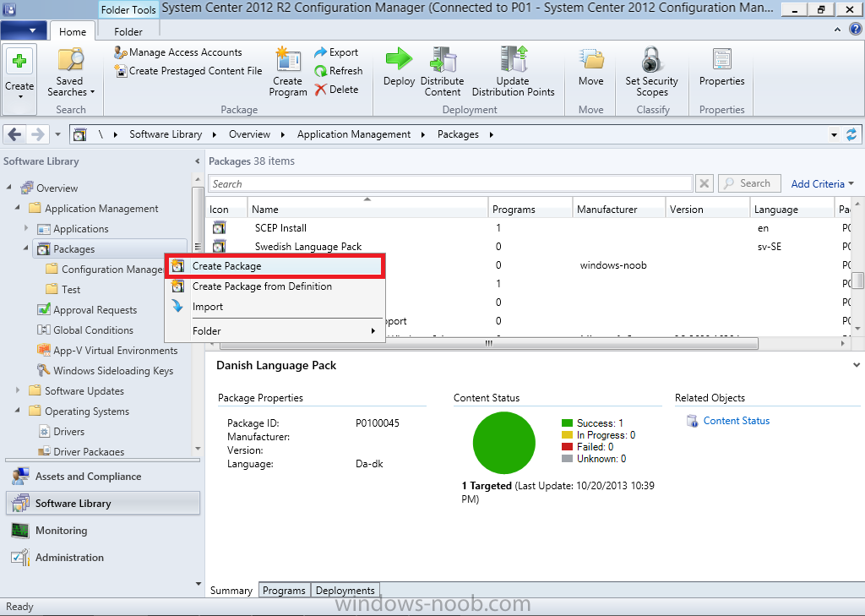Open the application menu blue dropdown

[x=24, y=30]
